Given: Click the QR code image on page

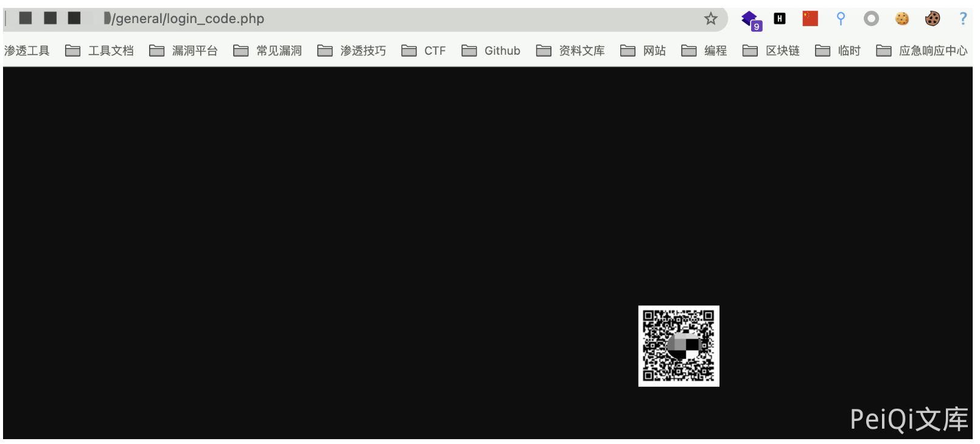Looking at the screenshot, I should point(679,346).
